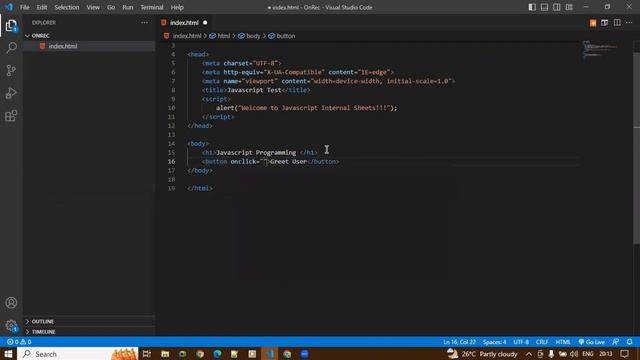Select the index.html editor tab

click(184, 23)
